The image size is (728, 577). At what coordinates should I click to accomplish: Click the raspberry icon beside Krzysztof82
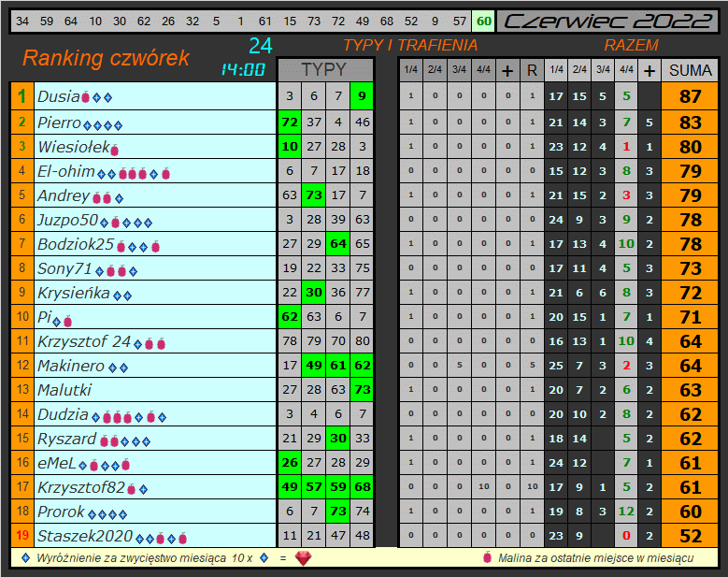[x=132, y=489]
